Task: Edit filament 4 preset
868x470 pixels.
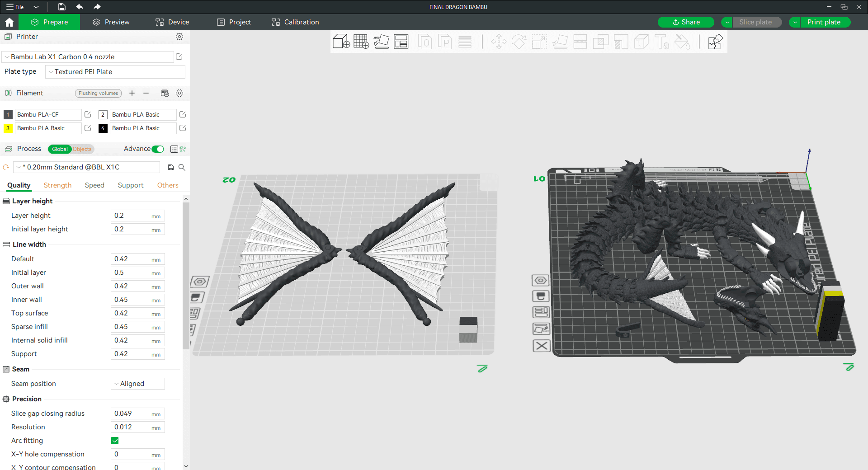Action: pyautogui.click(x=183, y=128)
